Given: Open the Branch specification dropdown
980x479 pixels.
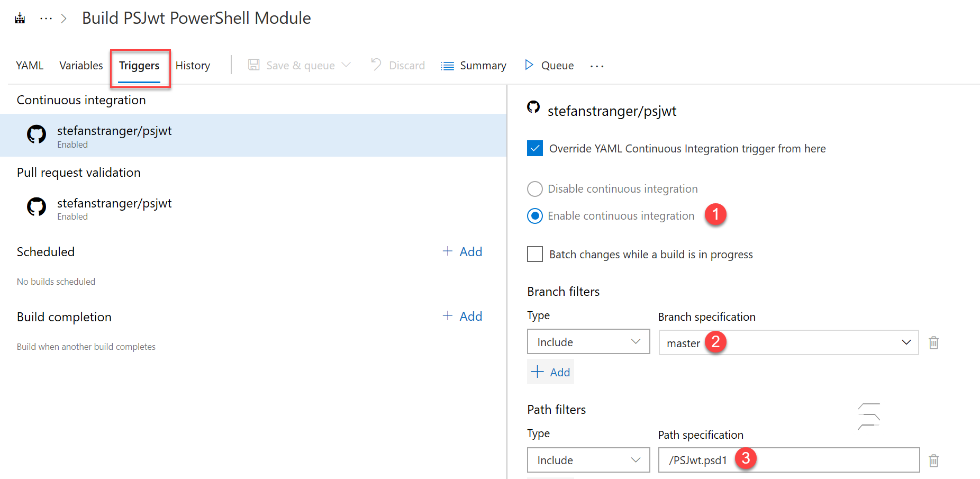Looking at the screenshot, I should pyautogui.click(x=906, y=342).
